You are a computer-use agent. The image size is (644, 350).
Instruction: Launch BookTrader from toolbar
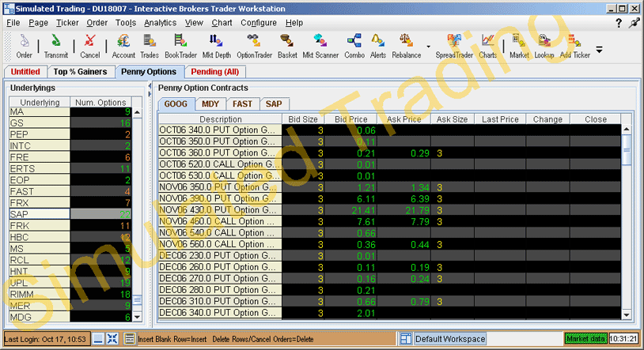pos(180,46)
